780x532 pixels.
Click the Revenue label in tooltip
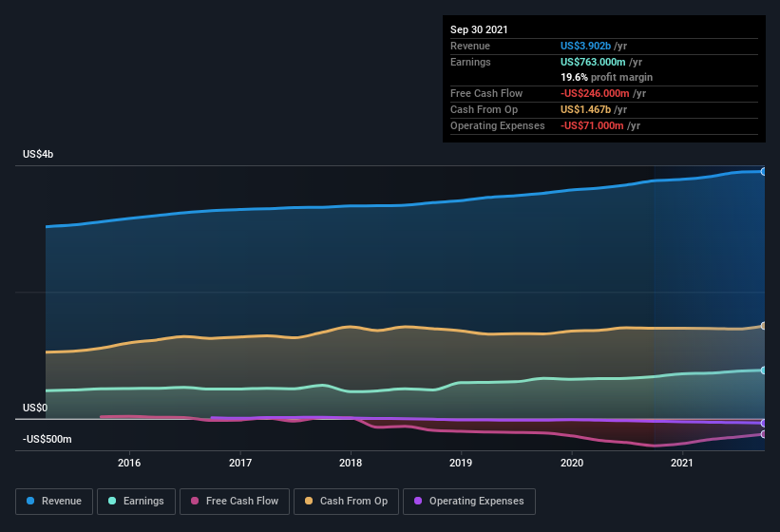tap(470, 46)
